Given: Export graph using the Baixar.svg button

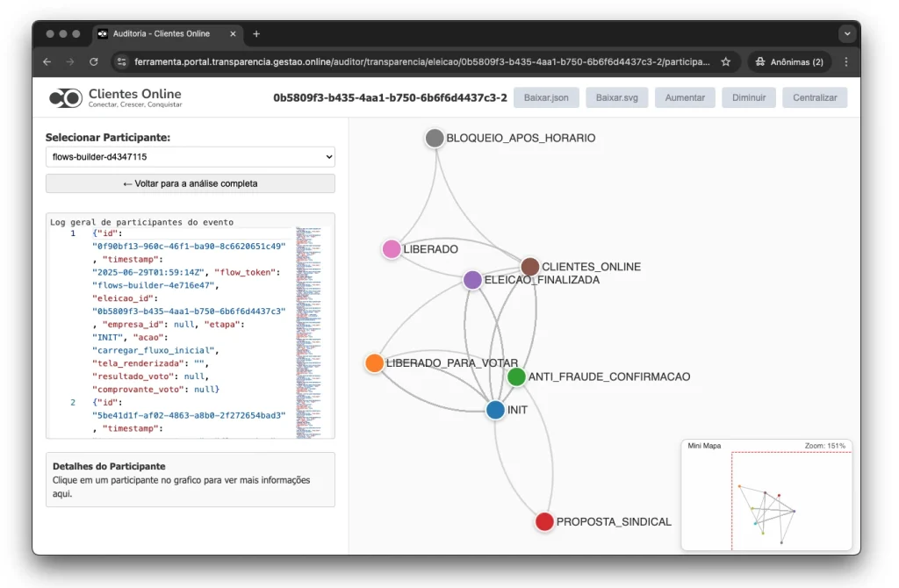Looking at the screenshot, I should coord(616,97).
